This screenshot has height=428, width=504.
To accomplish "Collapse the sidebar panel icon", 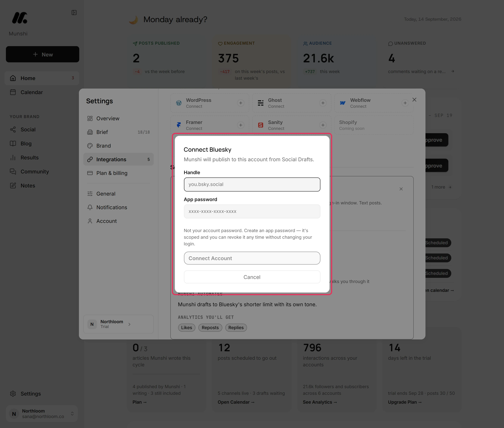I will [74, 13].
